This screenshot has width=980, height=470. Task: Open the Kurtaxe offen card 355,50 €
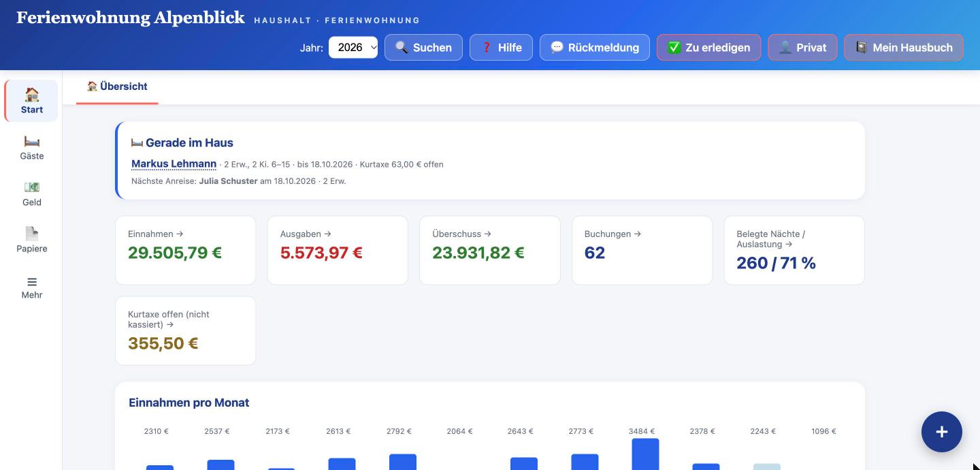(x=186, y=330)
